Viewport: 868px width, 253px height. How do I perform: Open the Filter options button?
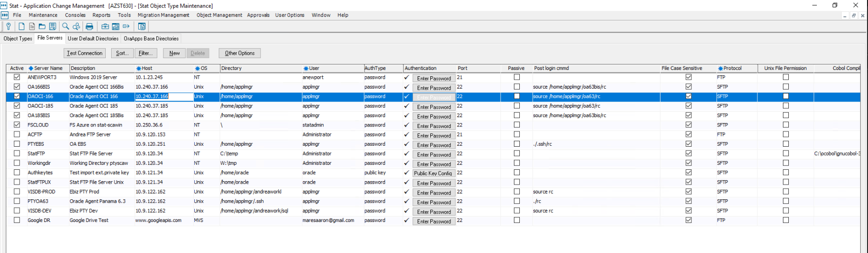click(145, 53)
